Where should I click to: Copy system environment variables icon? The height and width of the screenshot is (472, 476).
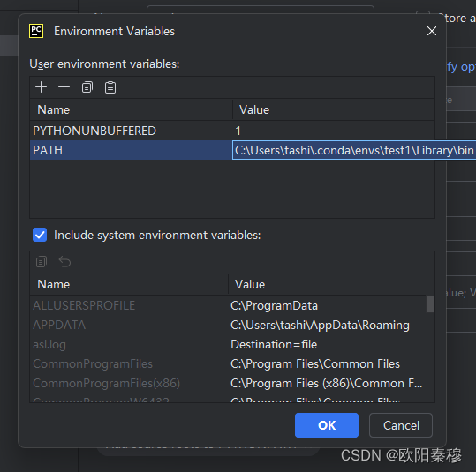[x=42, y=262]
